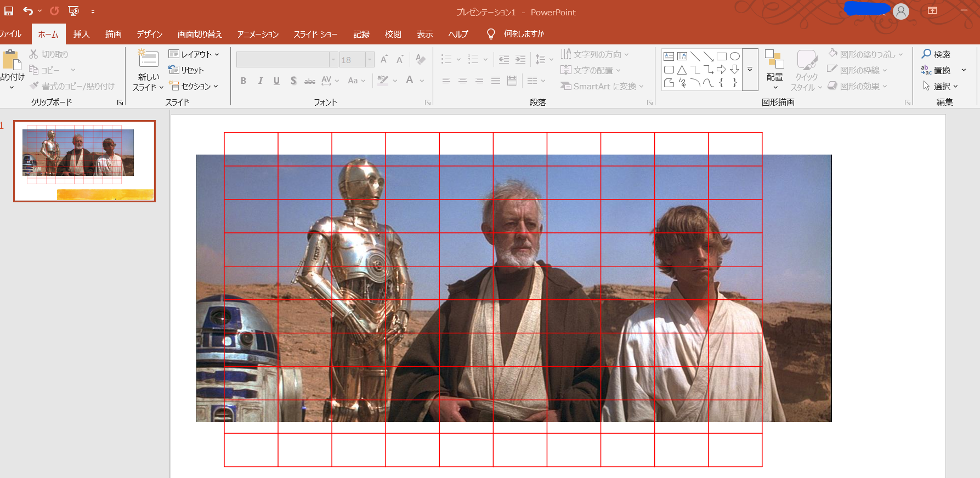Image resolution: width=980 pixels, height=478 pixels.
Task: Select the text box shape icon
Action: [669, 56]
